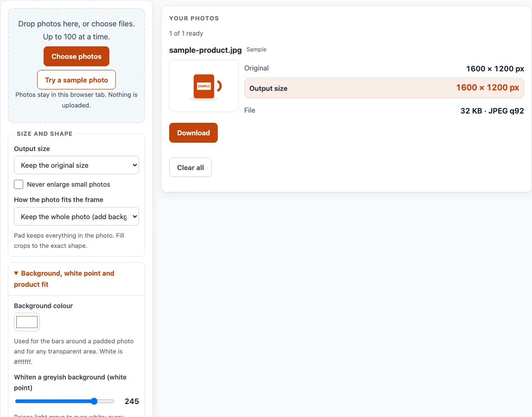Select the sample-product.jpg file name
Image resolution: width=532 pixels, height=417 pixels.
205,50
